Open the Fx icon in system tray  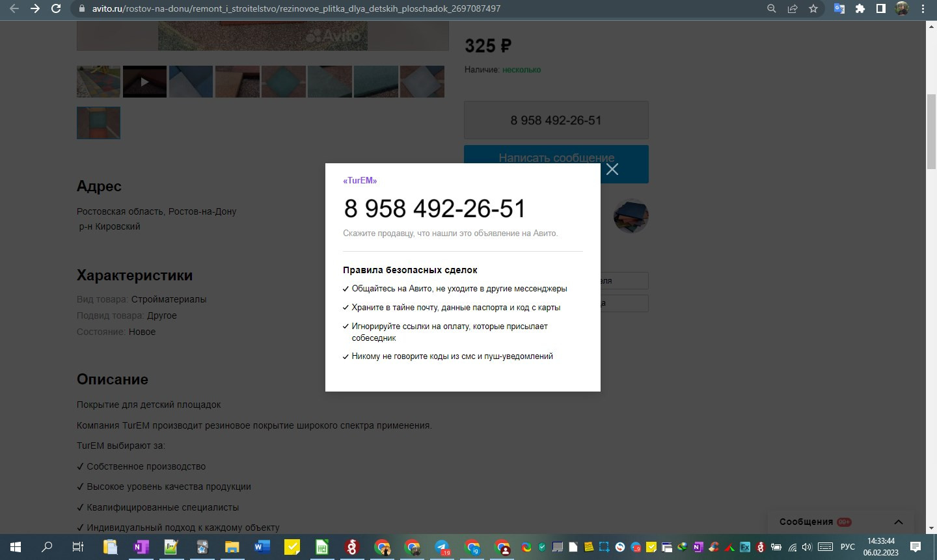(x=745, y=547)
